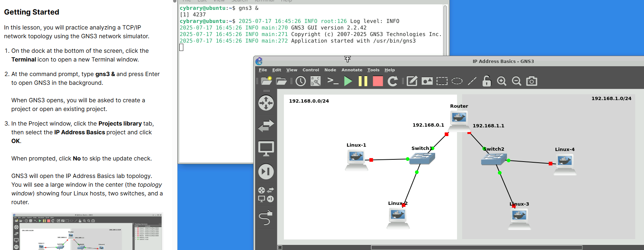The image size is (644, 250).
Task: Reload all nodes in the toolbar
Action: click(x=393, y=81)
